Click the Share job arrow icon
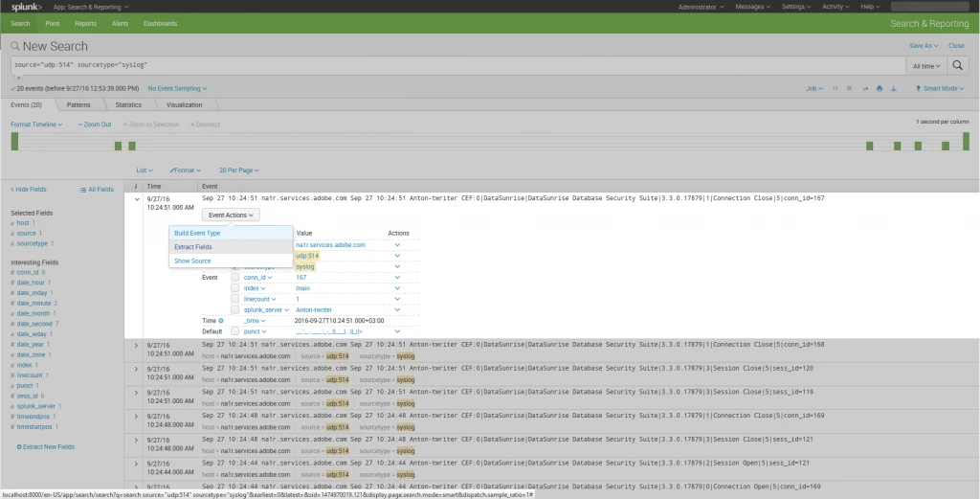 tap(864, 88)
